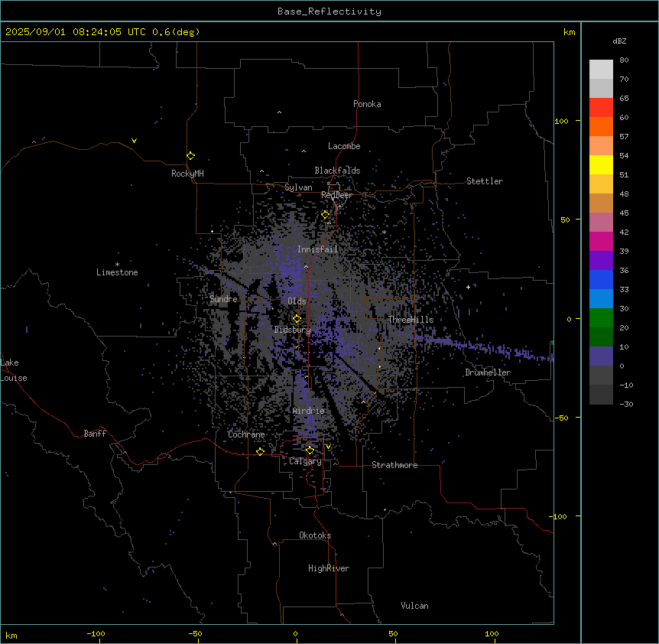Click the Vulcan label
Image resolution: width=659 pixels, height=644 pixels.
pyautogui.click(x=414, y=606)
